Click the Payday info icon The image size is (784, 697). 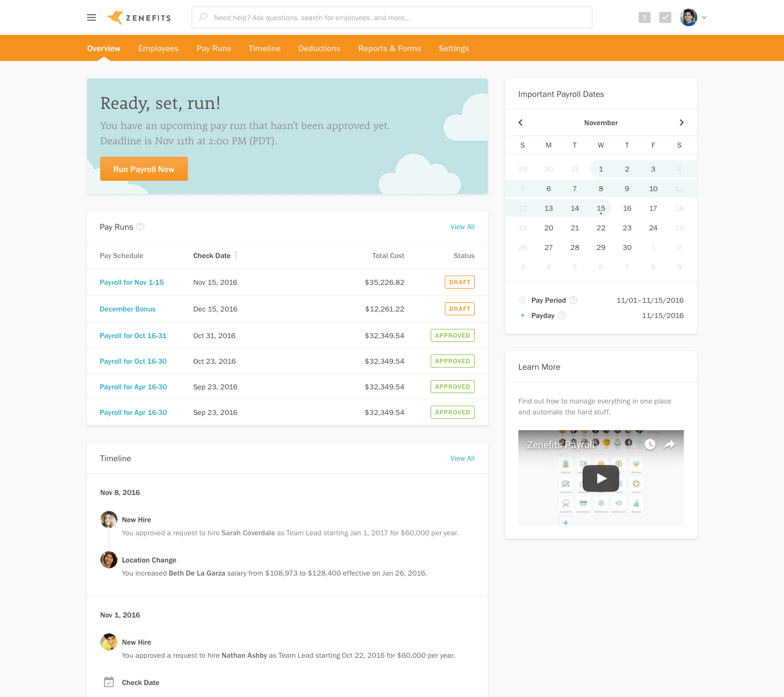pyautogui.click(x=562, y=316)
